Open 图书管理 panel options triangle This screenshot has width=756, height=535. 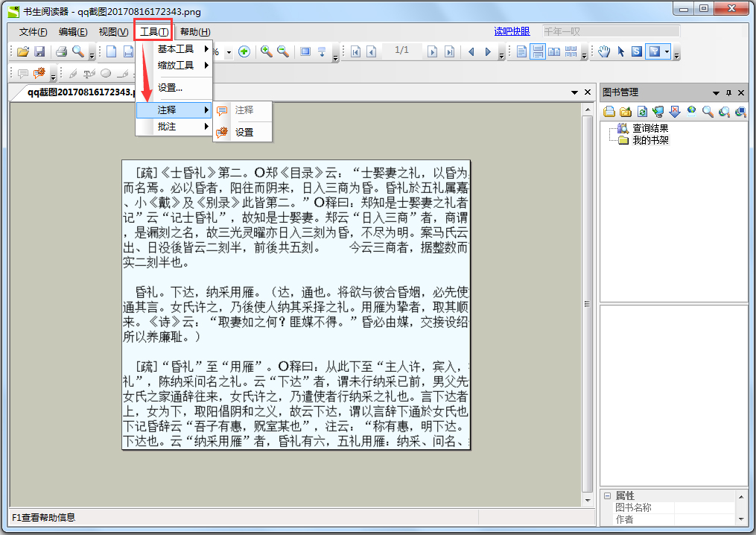[716, 92]
